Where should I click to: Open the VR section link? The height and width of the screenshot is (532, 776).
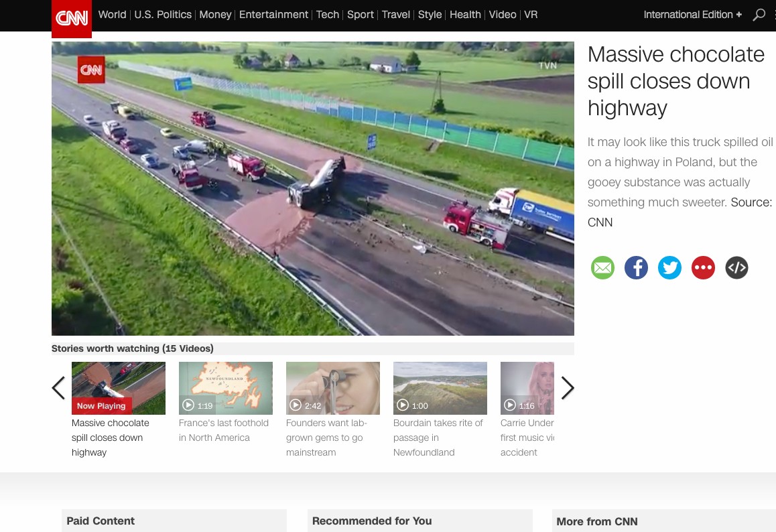(x=531, y=15)
